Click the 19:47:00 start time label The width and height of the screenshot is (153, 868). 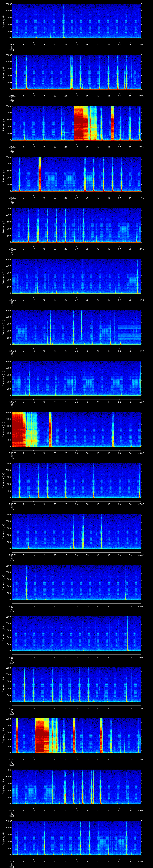click(12, 555)
